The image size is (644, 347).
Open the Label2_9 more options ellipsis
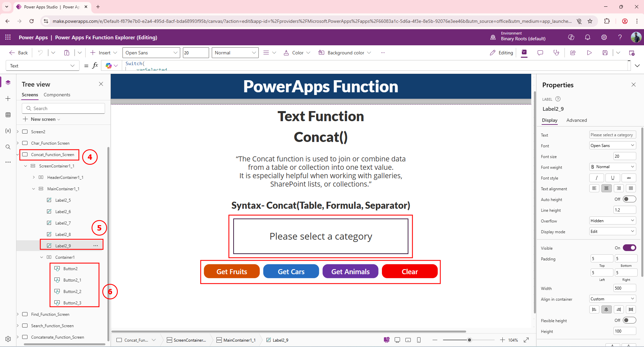[x=96, y=246]
